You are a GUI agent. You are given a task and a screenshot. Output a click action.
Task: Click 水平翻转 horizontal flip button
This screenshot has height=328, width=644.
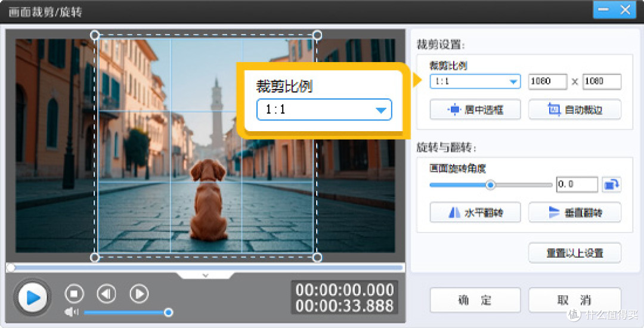(x=475, y=212)
